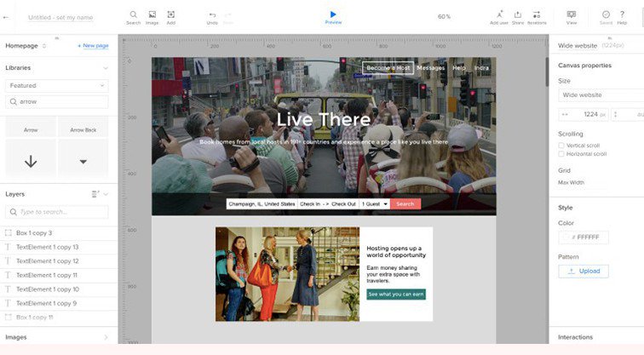Click the Layers search field
The width and height of the screenshot is (644, 355).
(x=57, y=212)
